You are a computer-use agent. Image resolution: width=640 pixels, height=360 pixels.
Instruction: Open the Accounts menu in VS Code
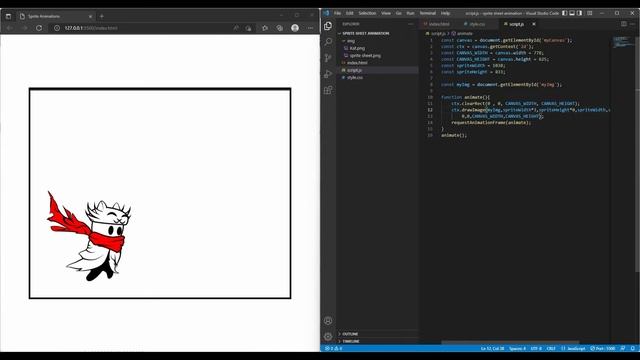(328, 321)
